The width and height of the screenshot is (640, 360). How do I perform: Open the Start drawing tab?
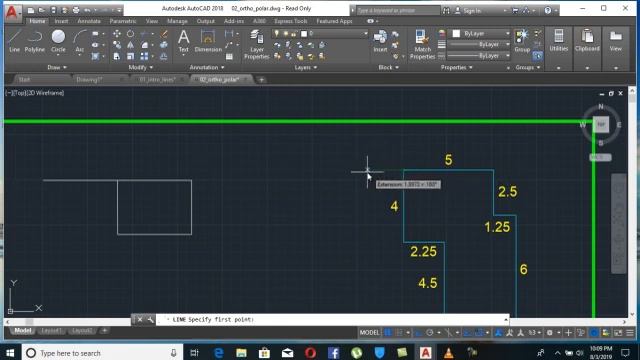[x=24, y=80]
